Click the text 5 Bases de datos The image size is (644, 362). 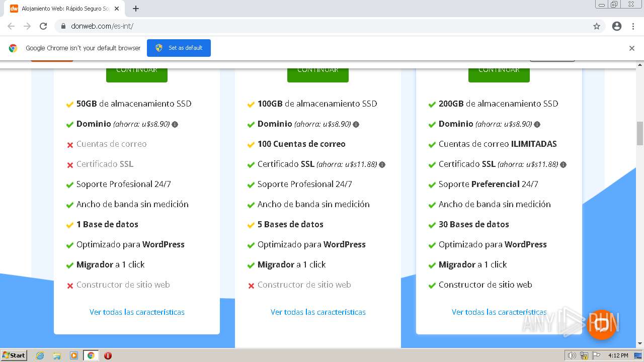[x=290, y=224]
